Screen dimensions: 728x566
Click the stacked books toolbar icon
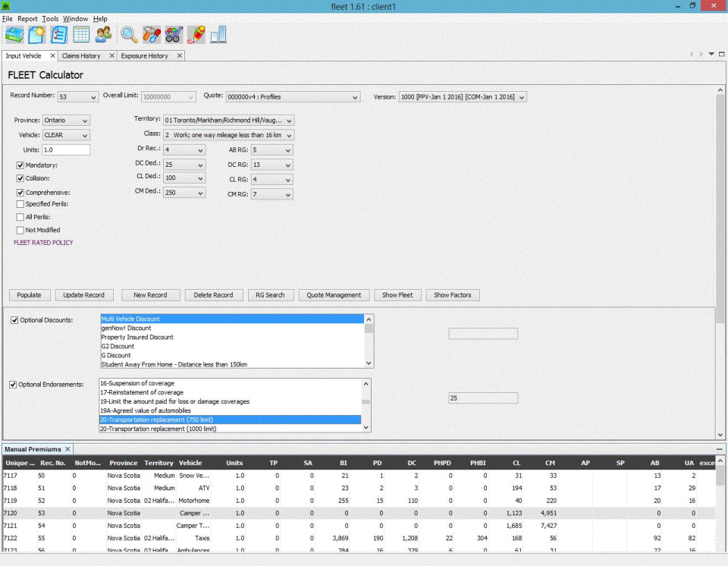(14, 35)
